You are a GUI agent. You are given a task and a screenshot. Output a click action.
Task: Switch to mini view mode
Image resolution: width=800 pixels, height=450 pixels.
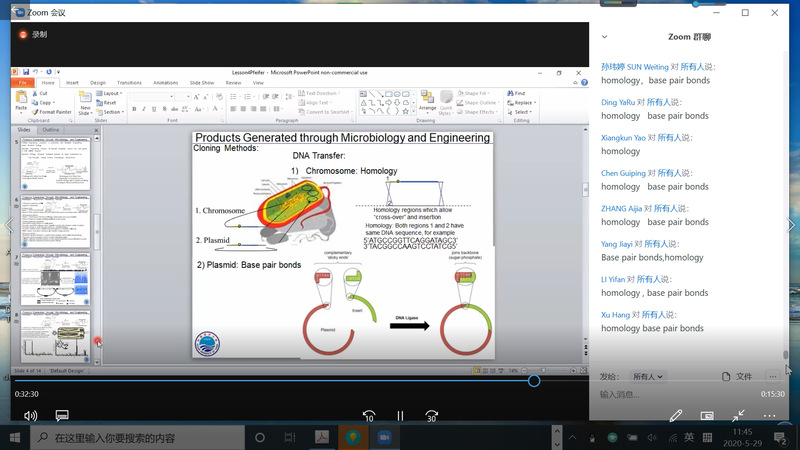click(707, 416)
